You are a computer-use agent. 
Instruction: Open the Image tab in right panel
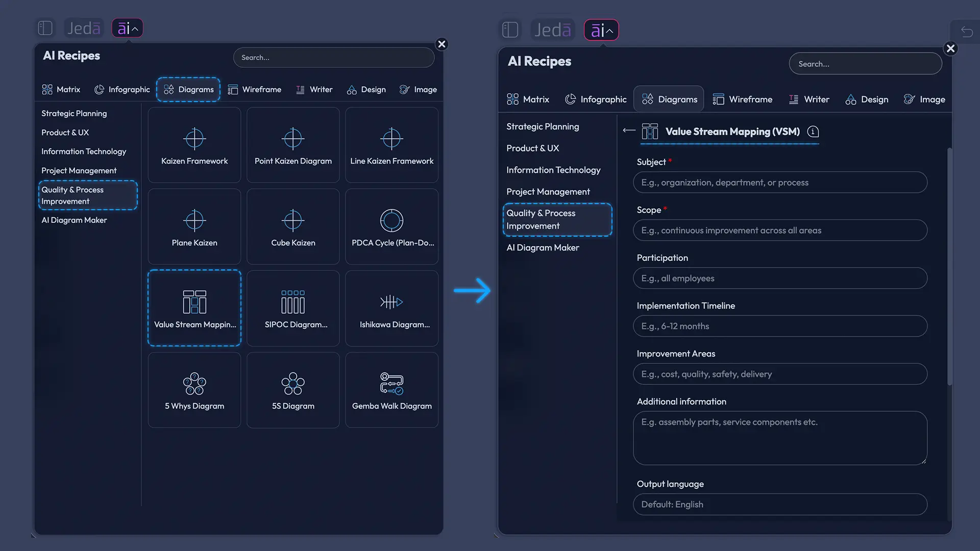coord(924,99)
